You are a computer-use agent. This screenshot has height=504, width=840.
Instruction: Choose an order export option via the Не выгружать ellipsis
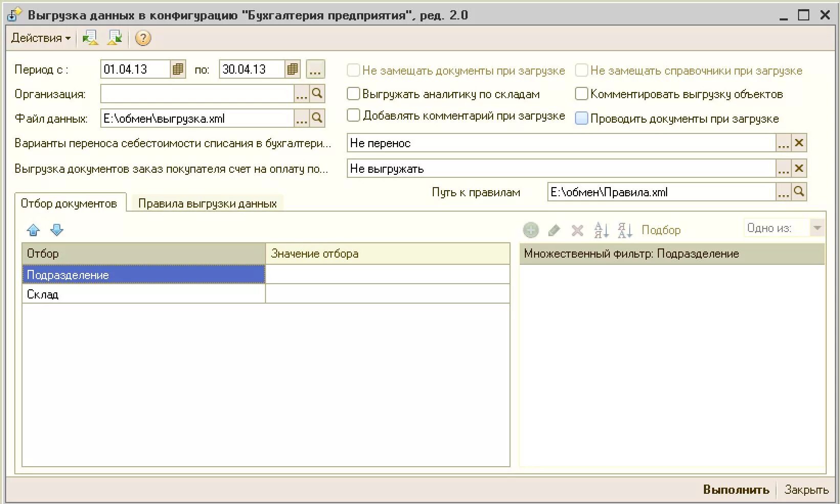coord(783,169)
